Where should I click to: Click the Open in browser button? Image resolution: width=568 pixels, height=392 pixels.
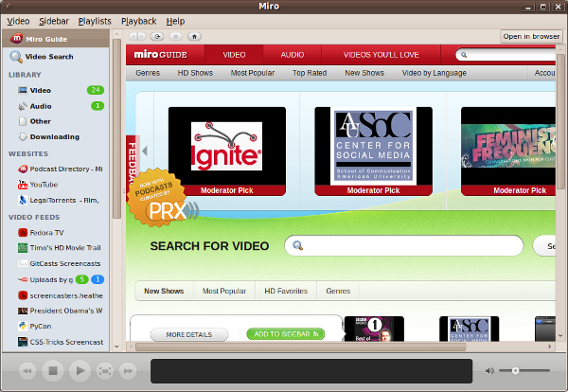pyautogui.click(x=531, y=36)
